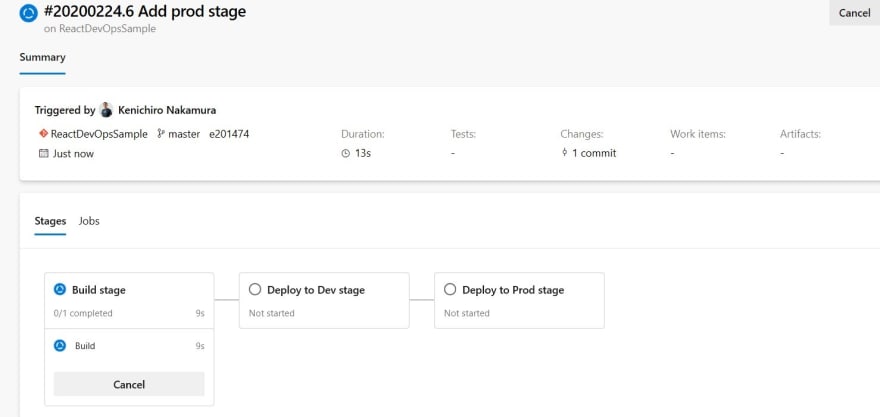This screenshot has height=417, width=880.
Task: Click the ReactDevOpsSample repository icon
Action: (x=43, y=134)
